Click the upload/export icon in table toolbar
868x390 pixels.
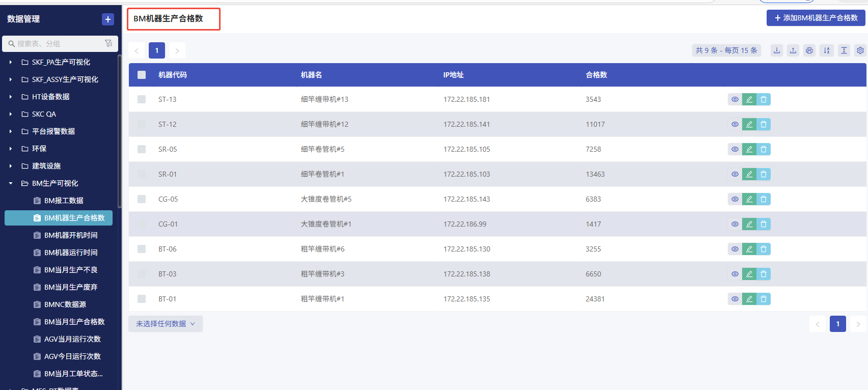[x=793, y=50]
